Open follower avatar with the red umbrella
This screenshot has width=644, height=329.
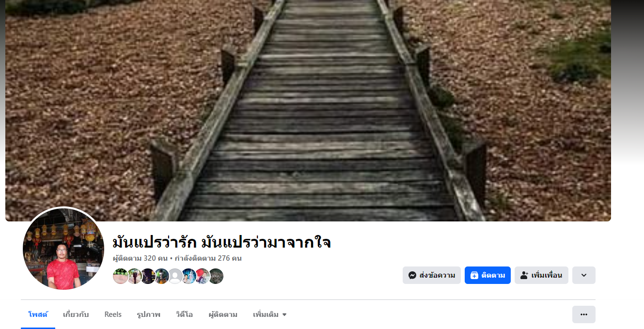tap(203, 276)
